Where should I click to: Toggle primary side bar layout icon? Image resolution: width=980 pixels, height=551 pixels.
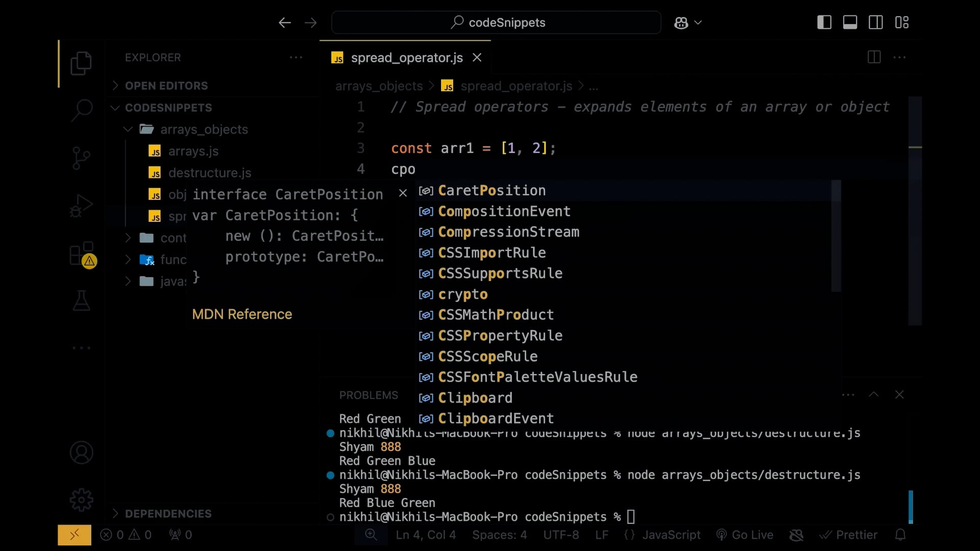pos(824,22)
